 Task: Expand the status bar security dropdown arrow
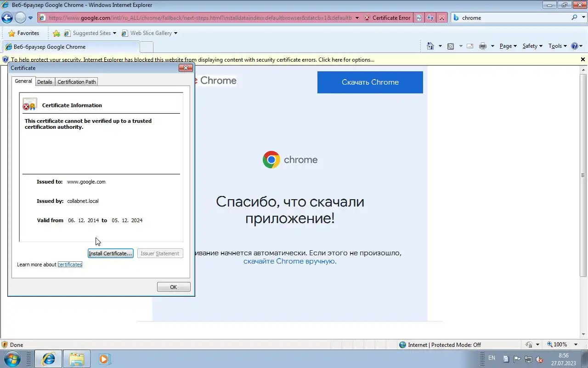click(x=537, y=345)
